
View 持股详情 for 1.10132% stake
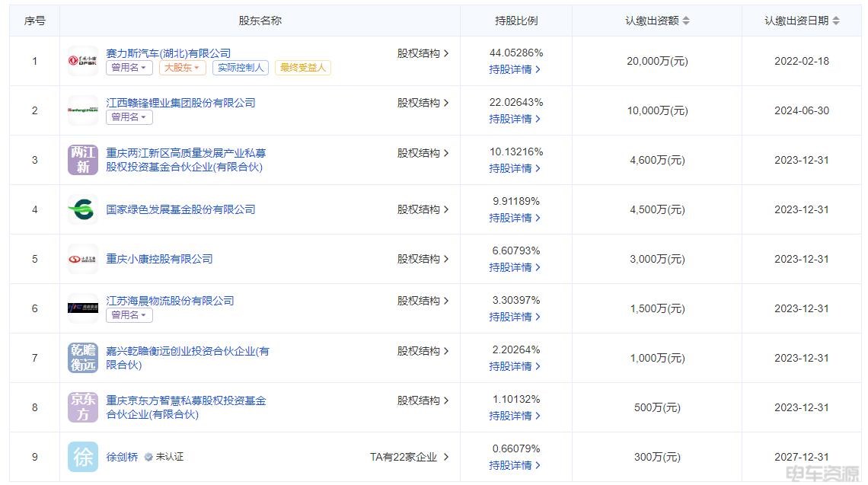click(515, 416)
